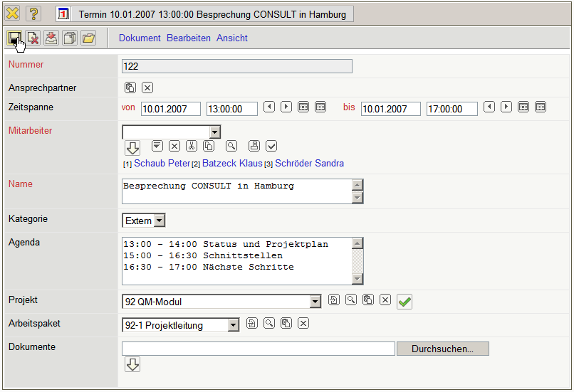574x392 pixels.
Task: Open the Mitarbeiter dropdown list
Action: click(x=214, y=132)
